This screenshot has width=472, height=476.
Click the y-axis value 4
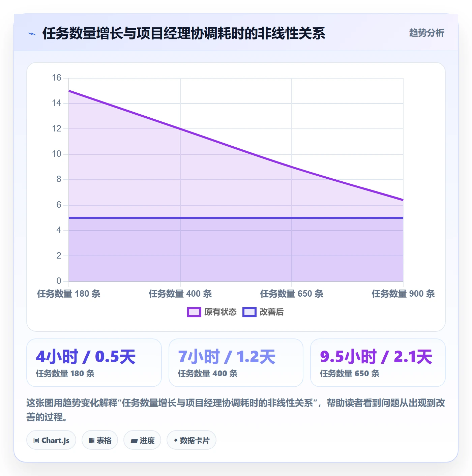[59, 230]
